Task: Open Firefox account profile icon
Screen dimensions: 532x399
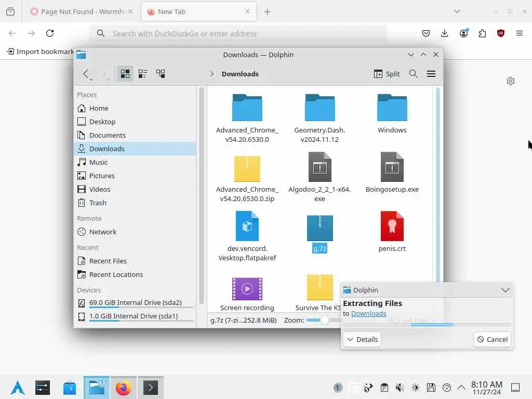Action: coord(463,33)
